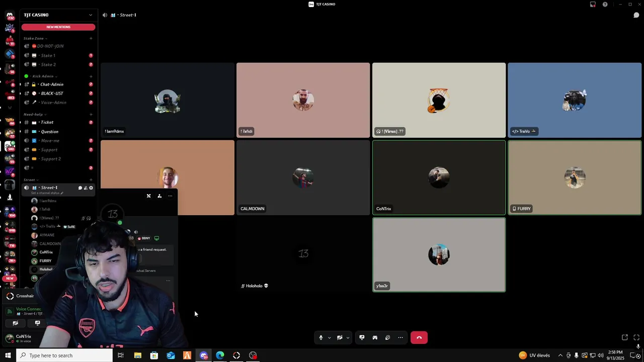Open profile popup more options ellipsis

click(170, 196)
